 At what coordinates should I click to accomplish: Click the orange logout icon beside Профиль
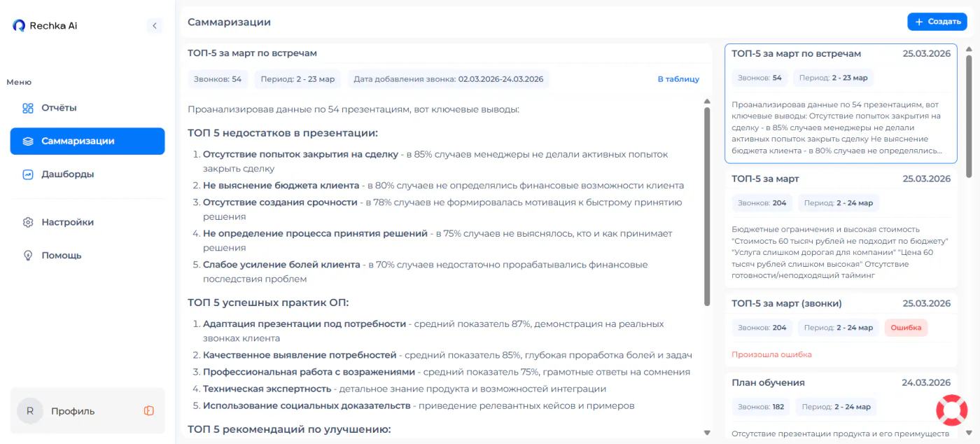point(148,411)
